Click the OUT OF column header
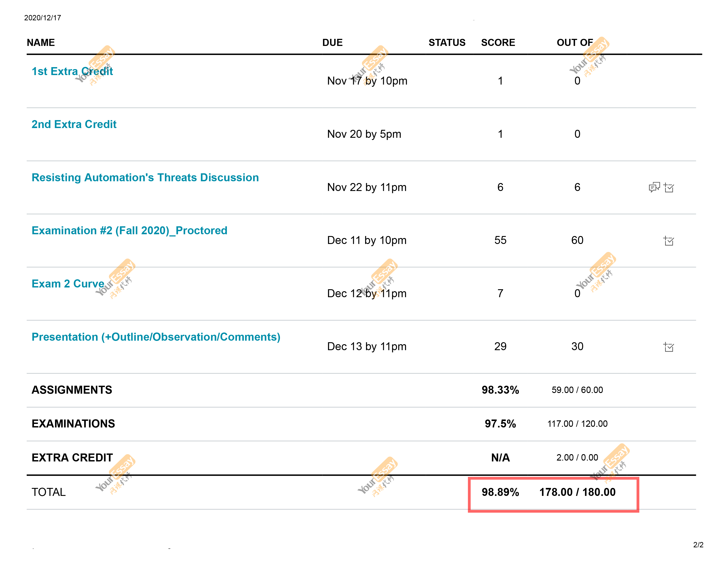This screenshot has width=728, height=563. [575, 43]
